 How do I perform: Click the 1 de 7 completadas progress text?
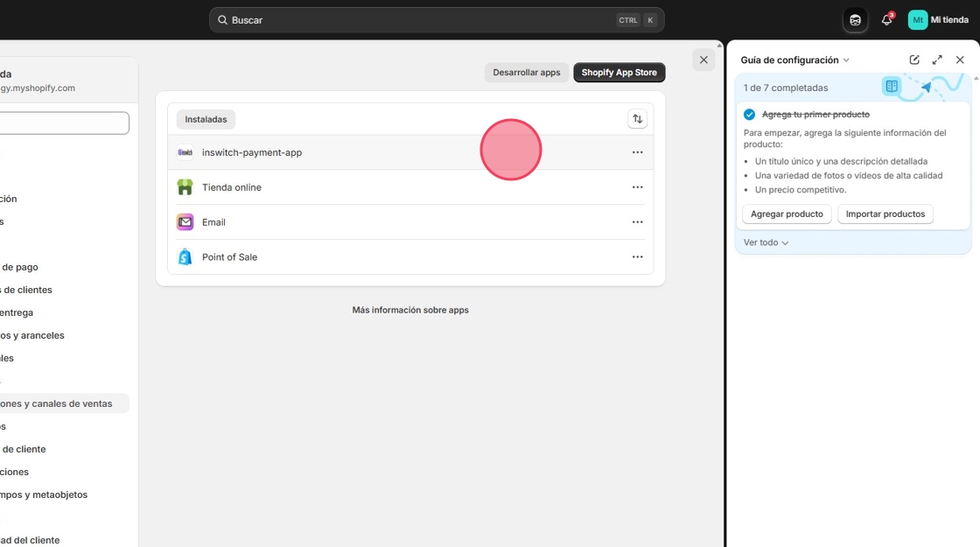coord(786,88)
